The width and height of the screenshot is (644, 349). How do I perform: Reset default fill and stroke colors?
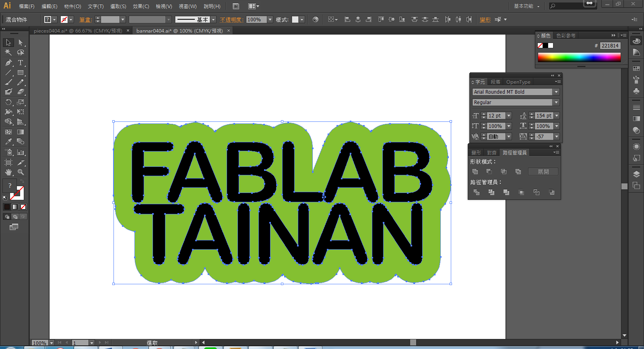[5, 198]
